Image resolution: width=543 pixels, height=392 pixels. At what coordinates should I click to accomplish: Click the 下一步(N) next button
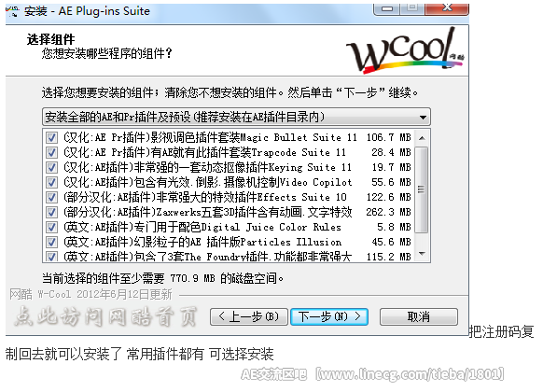tap(329, 316)
